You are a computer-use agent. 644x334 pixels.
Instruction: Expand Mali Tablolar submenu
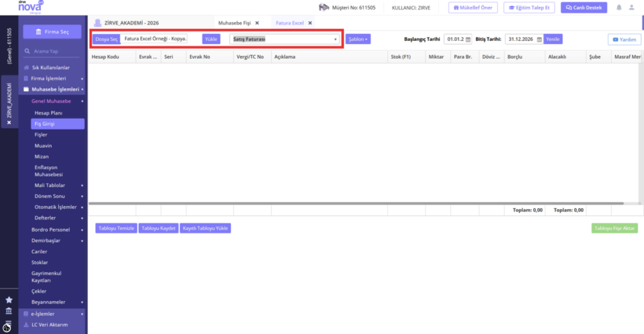pos(82,186)
